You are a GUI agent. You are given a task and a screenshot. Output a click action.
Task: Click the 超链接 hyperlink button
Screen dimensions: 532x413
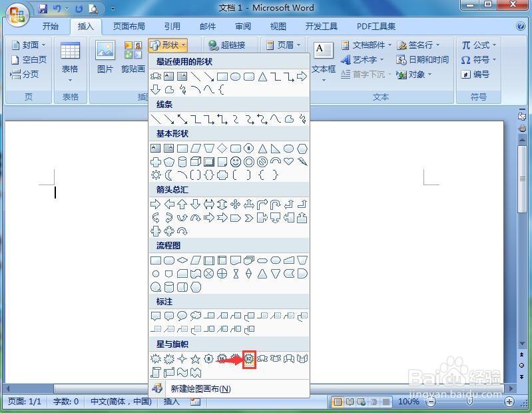pyautogui.click(x=227, y=45)
